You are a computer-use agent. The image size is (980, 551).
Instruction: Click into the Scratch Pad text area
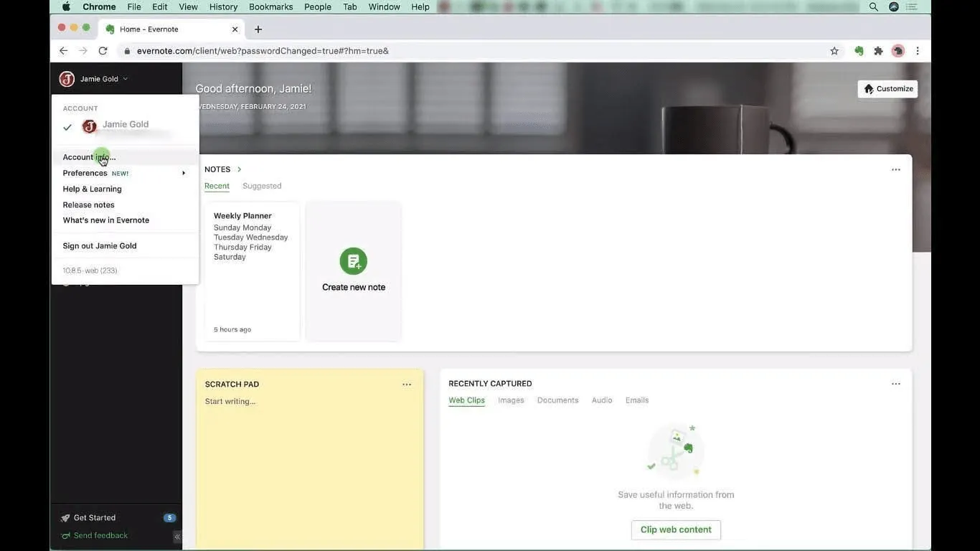point(310,470)
